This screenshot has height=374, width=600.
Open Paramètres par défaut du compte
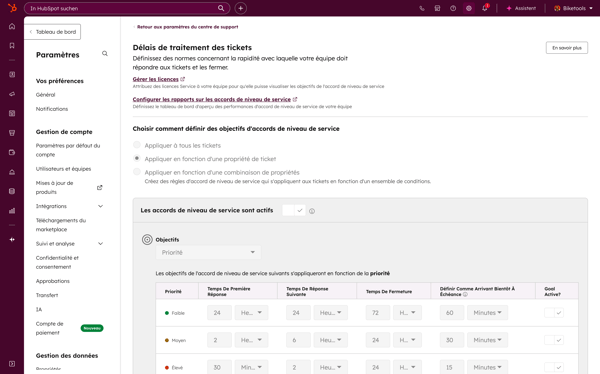tap(68, 150)
